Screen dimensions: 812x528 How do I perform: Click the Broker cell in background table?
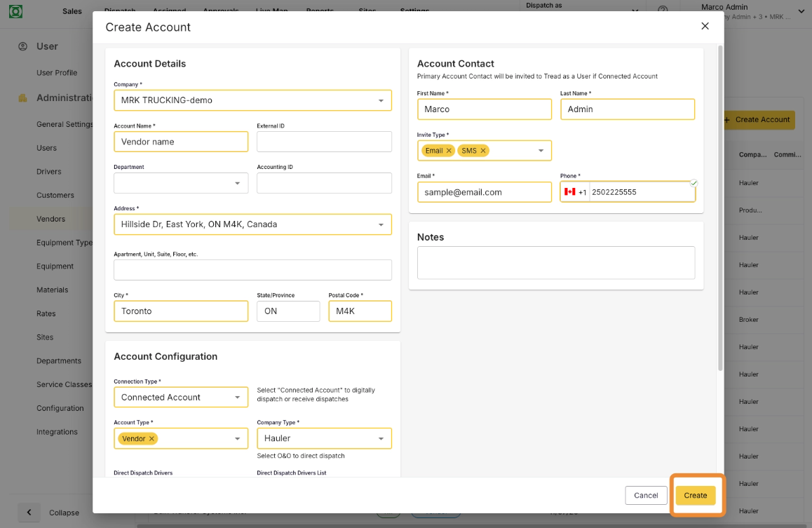tap(748, 320)
